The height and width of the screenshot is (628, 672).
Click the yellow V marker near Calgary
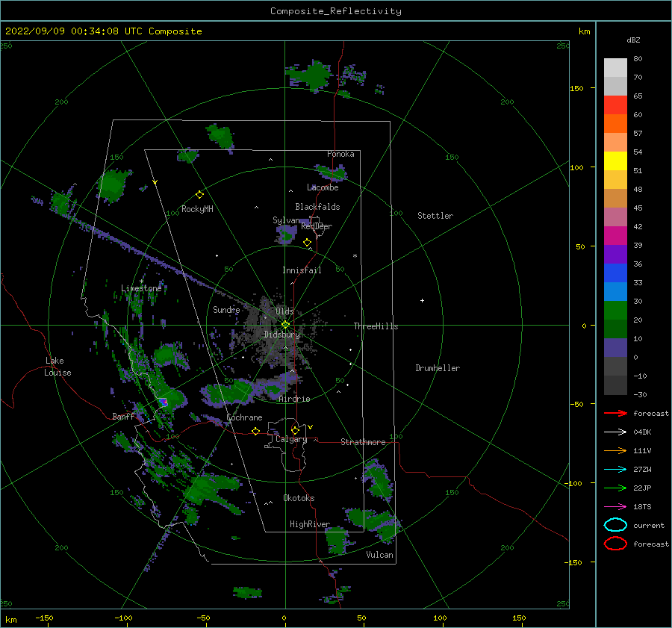point(310,427)
